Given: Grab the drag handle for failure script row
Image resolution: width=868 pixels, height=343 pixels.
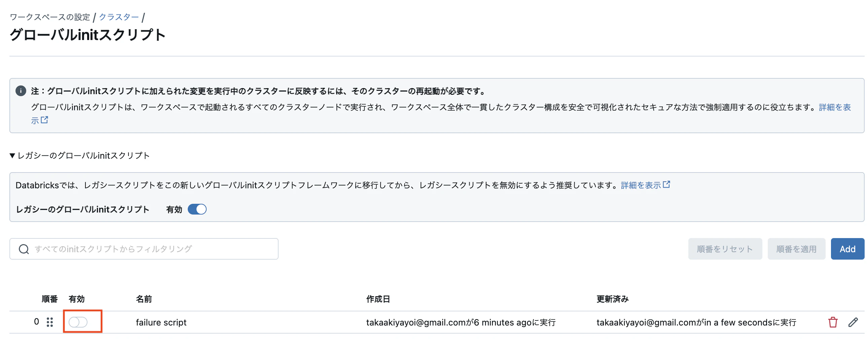Looking at the screenshot, I should pos(50,322).
